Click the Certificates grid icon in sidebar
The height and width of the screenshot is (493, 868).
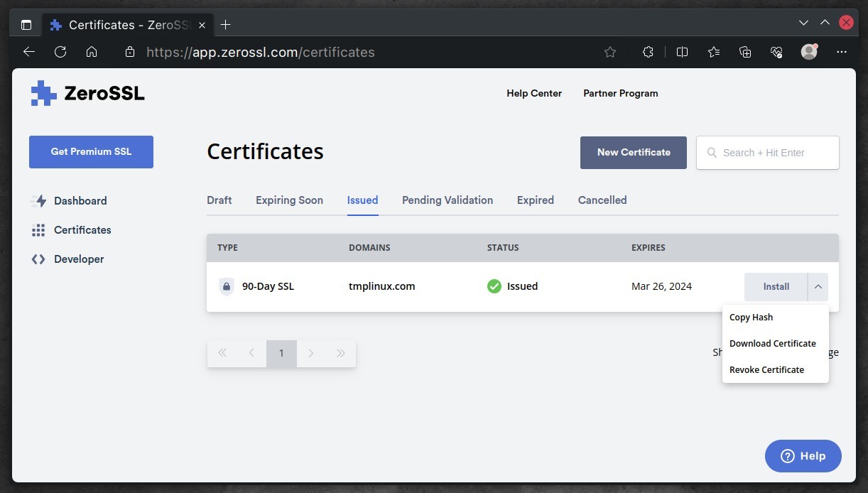click(38, 230)
